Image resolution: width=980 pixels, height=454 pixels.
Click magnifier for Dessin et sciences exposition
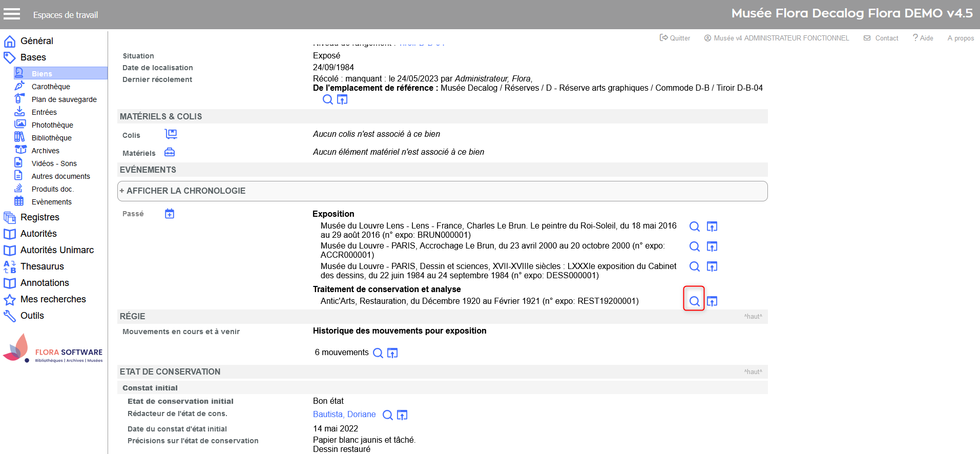tap(694, 266)
